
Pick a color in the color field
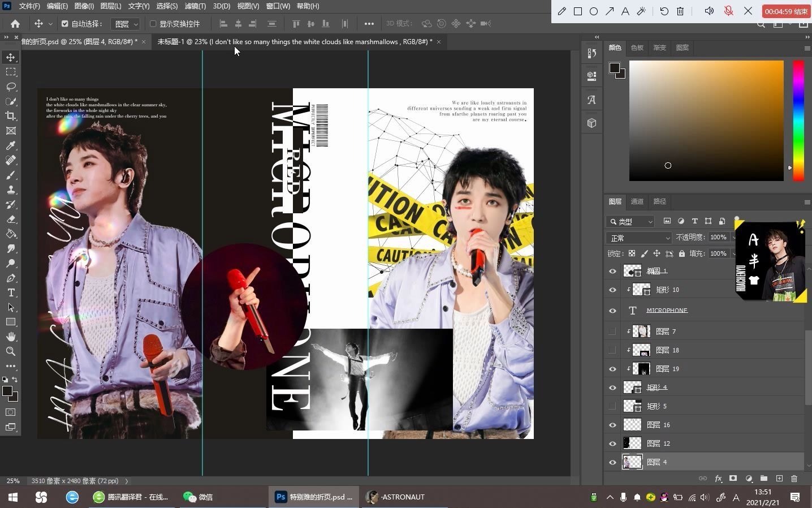pyautogui.click(x=706, y=120)
